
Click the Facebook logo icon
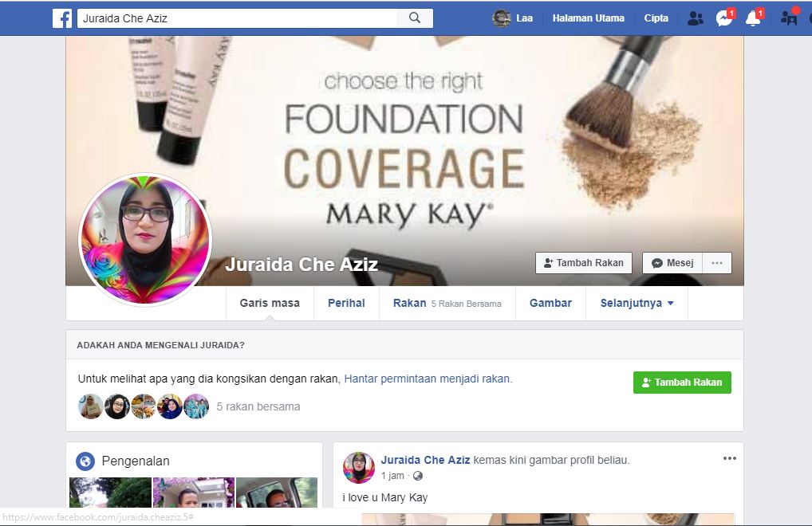click(62, 18)
